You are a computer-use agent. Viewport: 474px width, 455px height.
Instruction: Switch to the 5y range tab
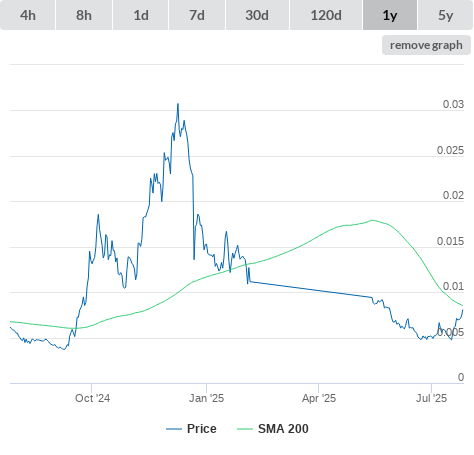[x=445, y=15]
